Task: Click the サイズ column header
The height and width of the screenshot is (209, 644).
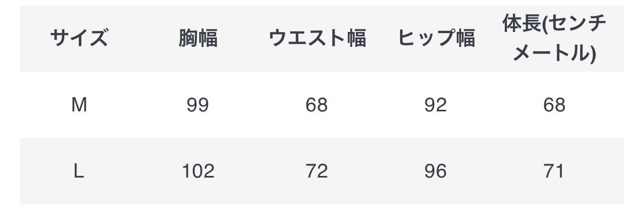Action: point(79,38)
